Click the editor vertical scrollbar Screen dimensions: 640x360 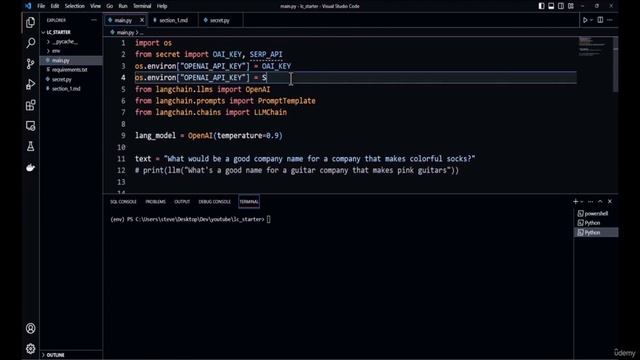615,64
